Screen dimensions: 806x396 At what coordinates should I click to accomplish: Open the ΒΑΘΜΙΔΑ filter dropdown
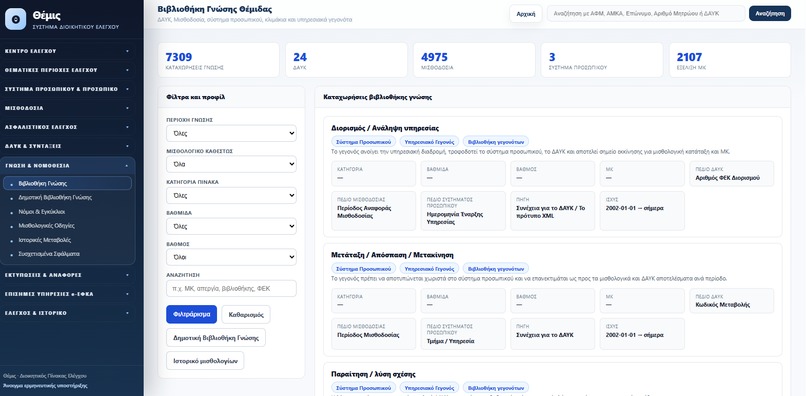[x=231, y=226]
